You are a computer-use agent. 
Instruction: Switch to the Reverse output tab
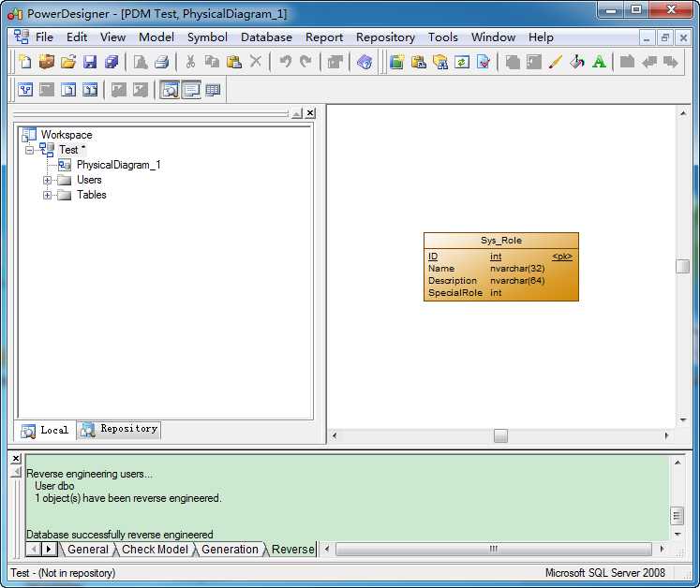click(x=293, y=550)
